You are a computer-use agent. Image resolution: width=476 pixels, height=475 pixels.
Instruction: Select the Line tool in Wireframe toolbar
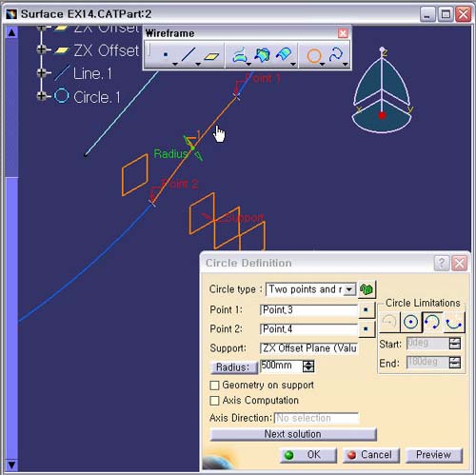coord(188,55)
